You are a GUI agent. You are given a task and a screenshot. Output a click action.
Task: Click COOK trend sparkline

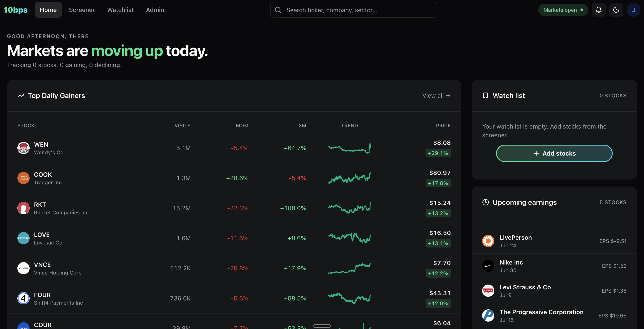tap(349, 178)
